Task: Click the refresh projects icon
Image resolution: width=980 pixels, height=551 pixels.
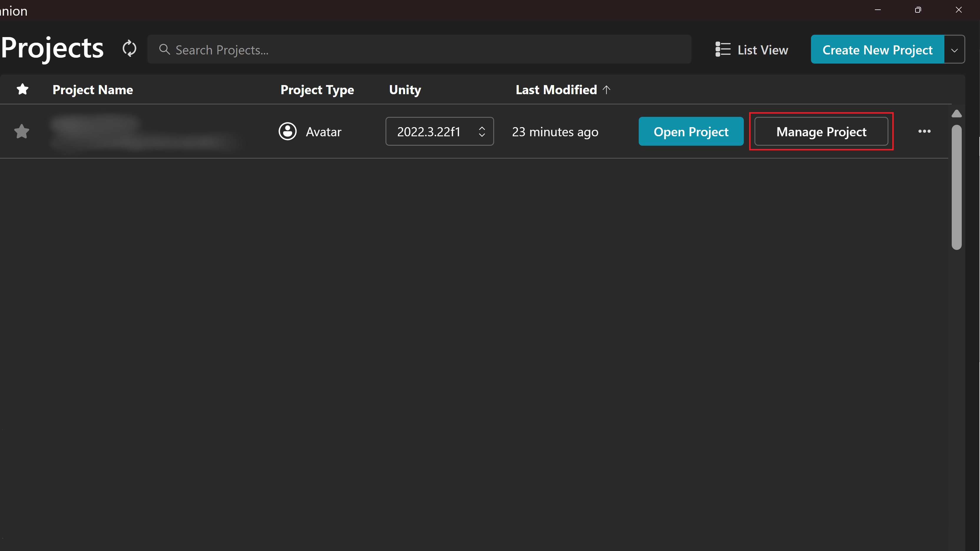Action: (129, 49)
